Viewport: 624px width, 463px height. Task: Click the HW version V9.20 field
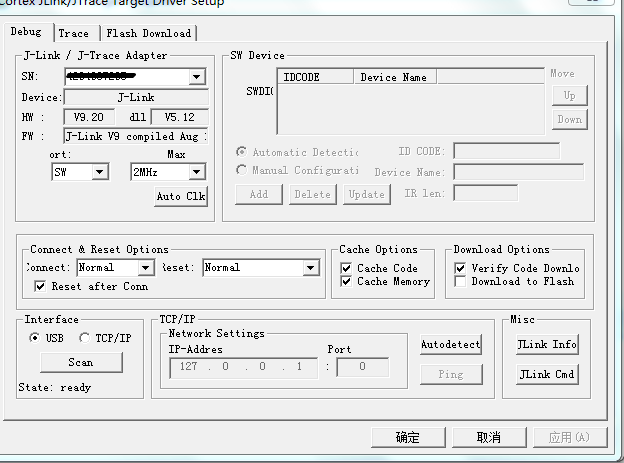(x=89, y=117)
